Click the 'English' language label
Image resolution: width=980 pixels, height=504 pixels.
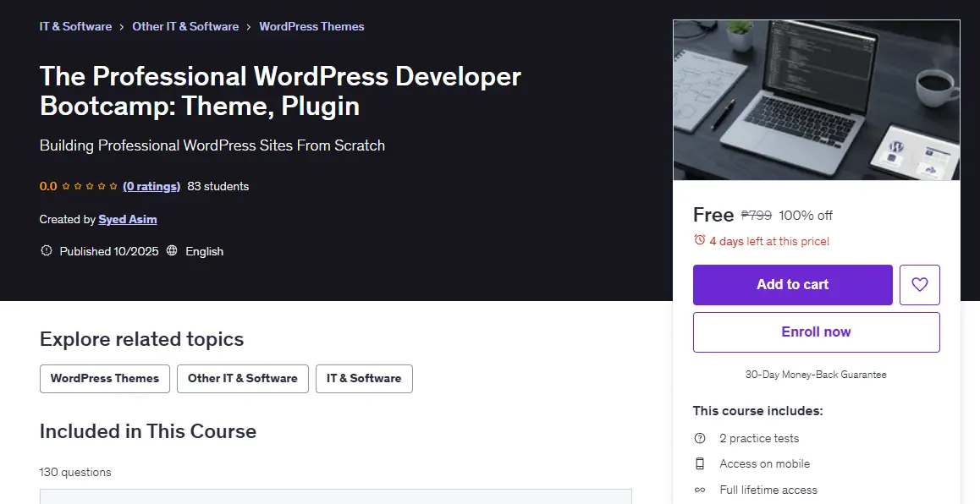(204, 251)
